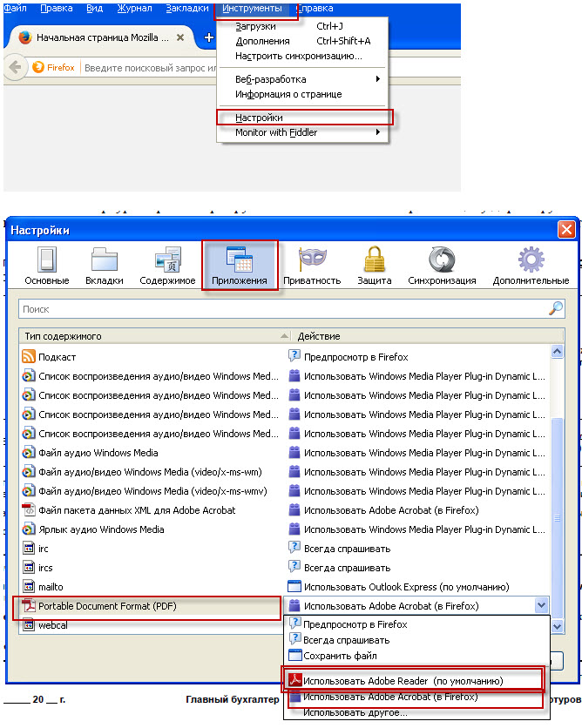Switch to the Приложения settings panel
Image resolution: width=582 pixels, height=728 pixels.
coord(240,265)
